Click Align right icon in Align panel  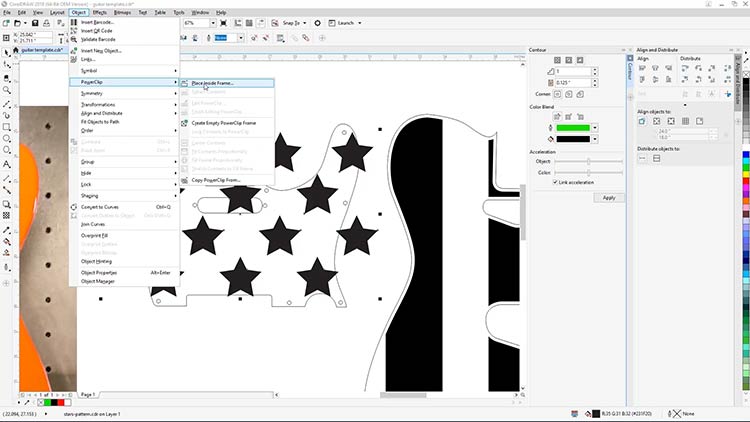(x=669, y=68)
